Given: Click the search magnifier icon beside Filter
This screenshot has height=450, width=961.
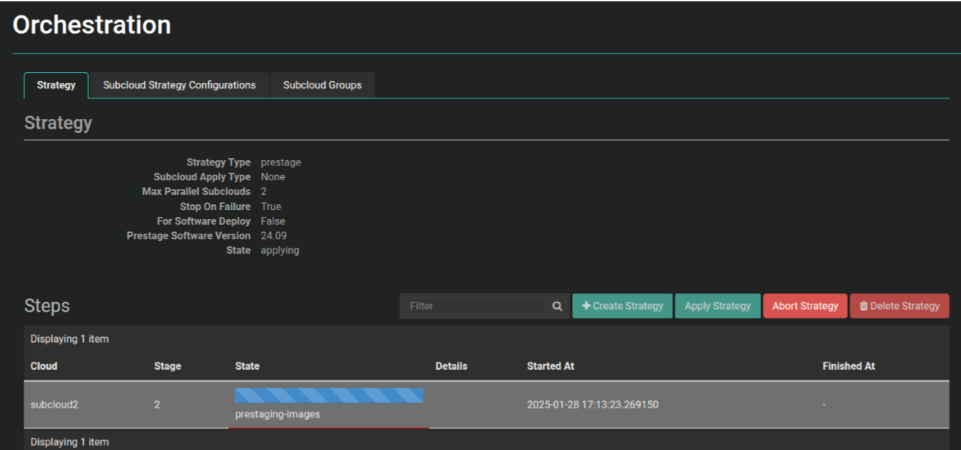Looking at the screenshot, I should pos(556,306).
